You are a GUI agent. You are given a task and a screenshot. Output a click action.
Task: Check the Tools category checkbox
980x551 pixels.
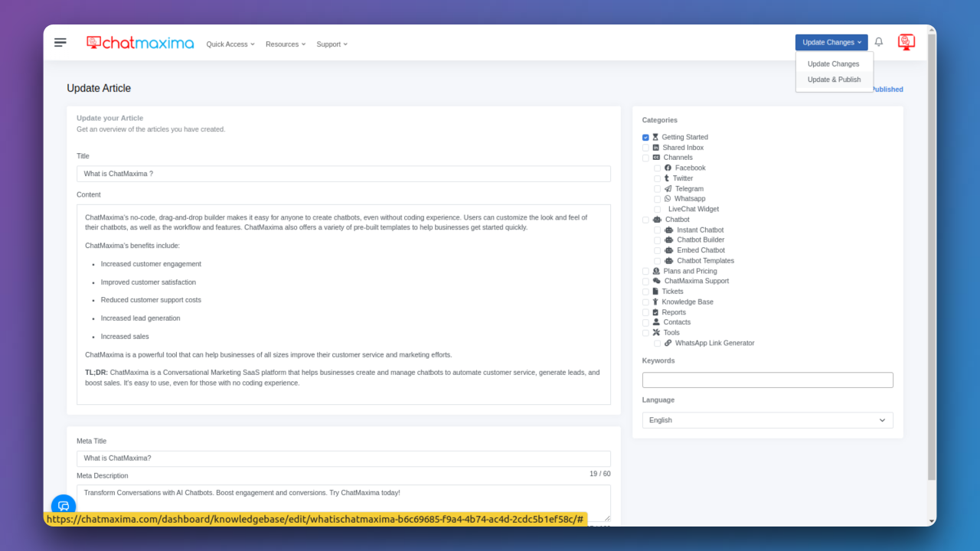point(645,333)
